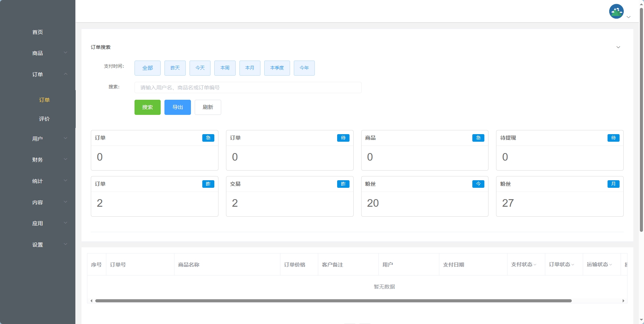This screenshot has width=644, height=324.
Task: Click the value 27 on 粉丝 card
Action: tap(508, 203)
